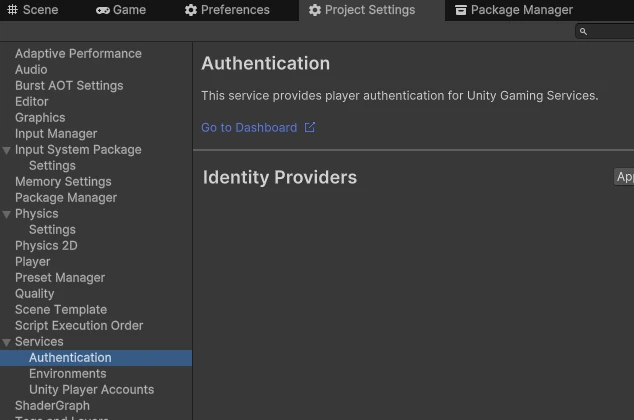Click the Game tab controller icon
This screenshot has height=420, width=634.
point(103,11)
